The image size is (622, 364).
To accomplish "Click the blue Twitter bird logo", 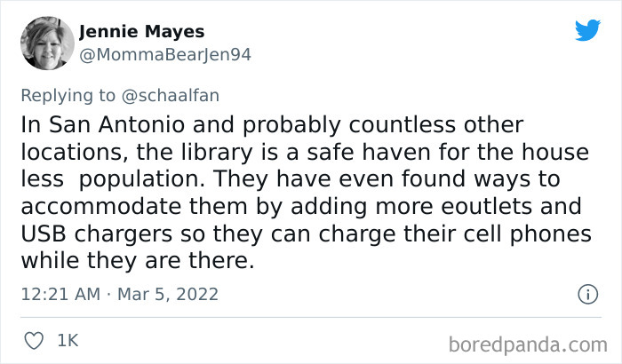I will tap(587, 29).
